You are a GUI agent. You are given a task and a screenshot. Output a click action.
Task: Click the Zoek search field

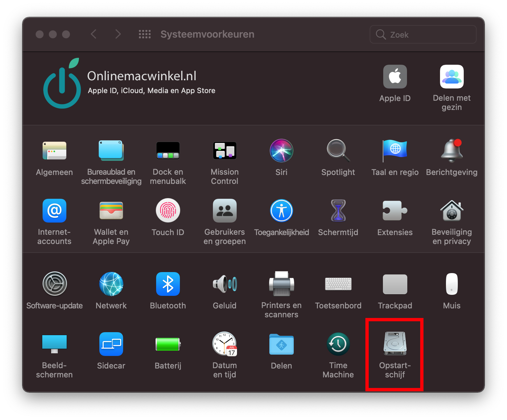point(423,34)
